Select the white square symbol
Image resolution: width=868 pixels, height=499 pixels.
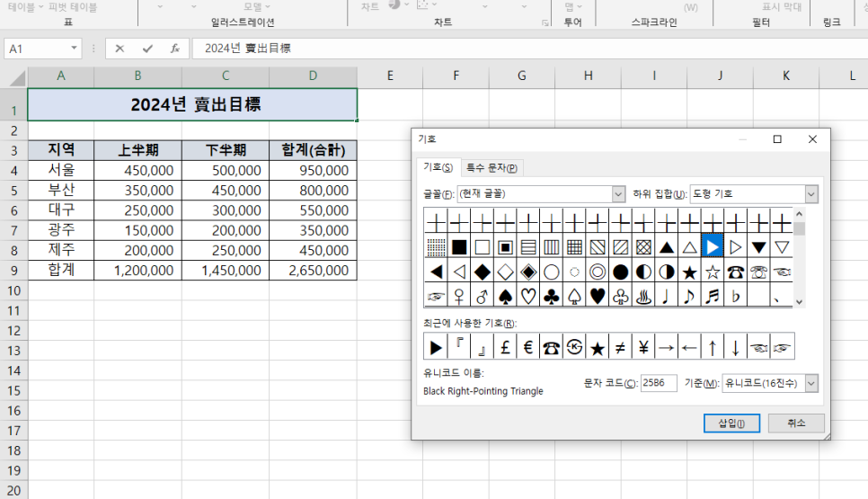(x=483, y=247)
